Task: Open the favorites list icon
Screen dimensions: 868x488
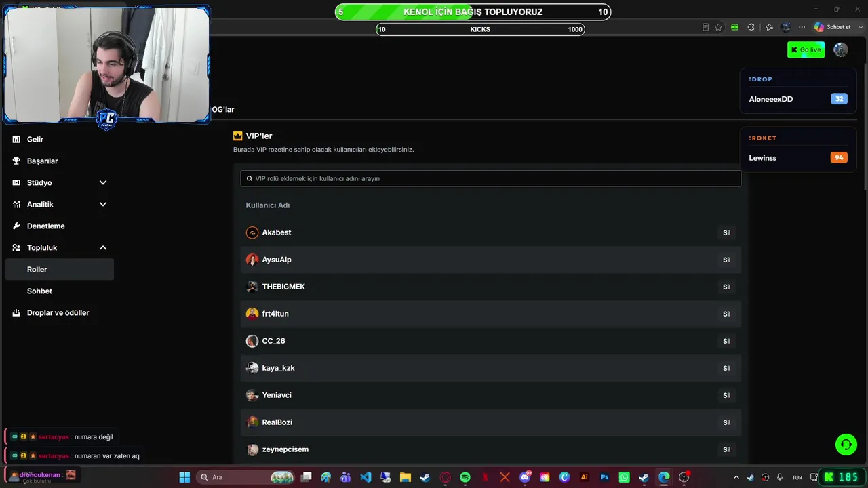Action: tap(769, 27)
